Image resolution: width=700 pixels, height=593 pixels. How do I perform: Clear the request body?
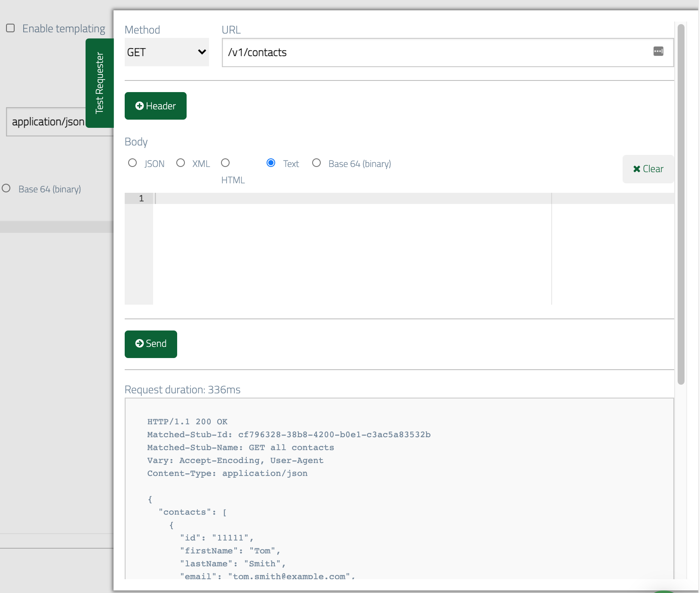coord(648,169)
